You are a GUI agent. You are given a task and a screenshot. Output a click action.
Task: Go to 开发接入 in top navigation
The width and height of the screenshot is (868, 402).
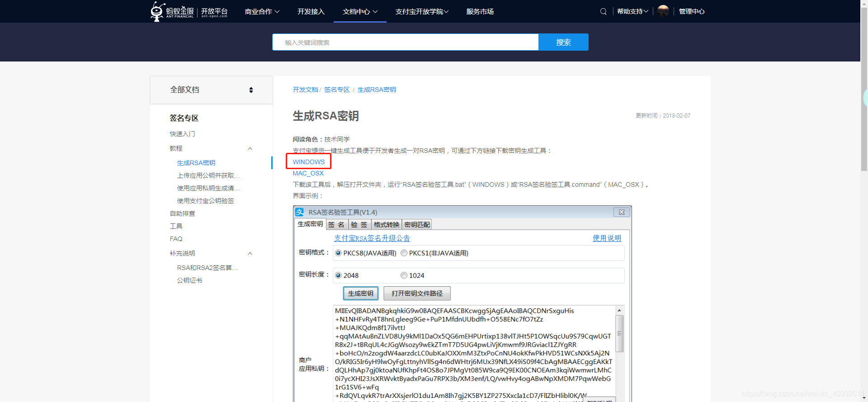click(x=311, y=11)
